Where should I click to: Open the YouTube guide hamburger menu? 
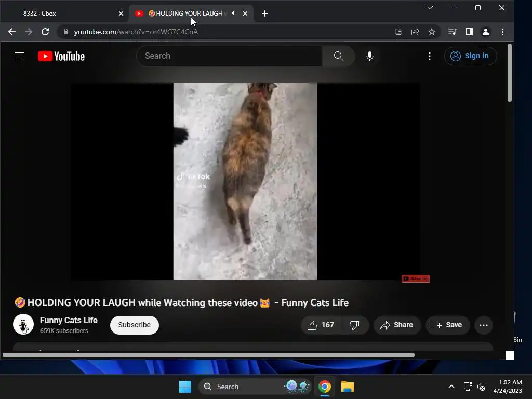point(19,56)
